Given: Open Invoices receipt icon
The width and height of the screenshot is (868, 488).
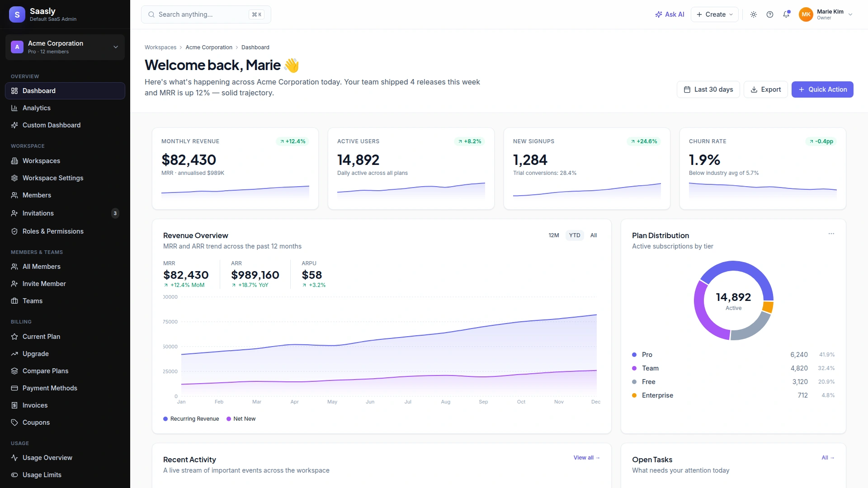Looking at the screenshot, I should pyautogui.click(x=14, y=405).
